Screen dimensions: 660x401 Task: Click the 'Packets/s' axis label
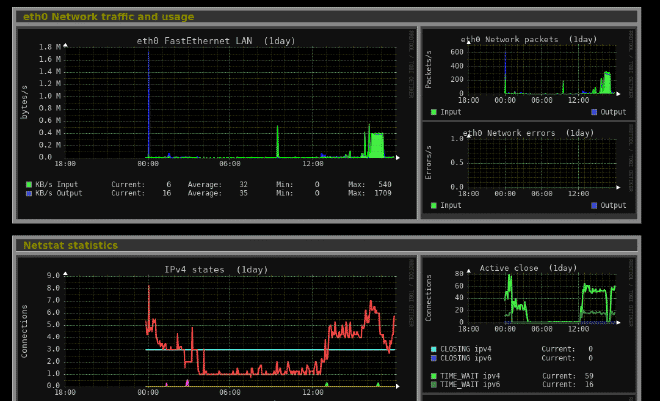click(428, 69)
